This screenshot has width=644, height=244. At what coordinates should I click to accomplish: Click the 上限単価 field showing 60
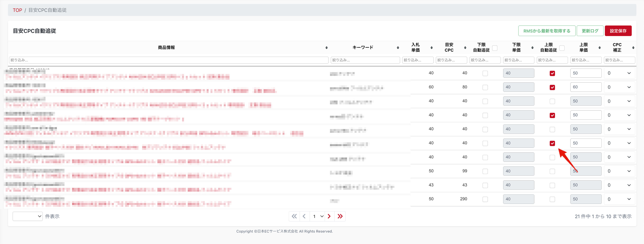tap(586, 87)
